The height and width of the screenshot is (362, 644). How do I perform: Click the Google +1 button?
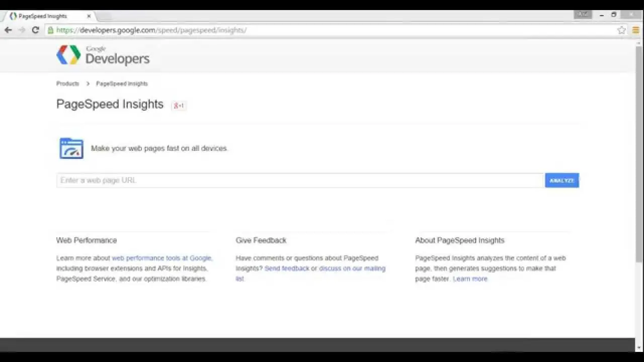[x=179, y=106]
